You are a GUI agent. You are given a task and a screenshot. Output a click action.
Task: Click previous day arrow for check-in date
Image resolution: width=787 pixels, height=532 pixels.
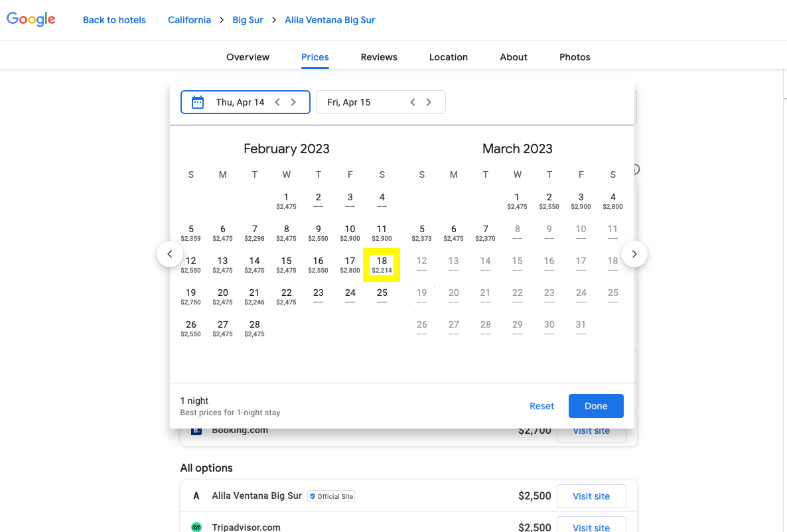(277, 102)
